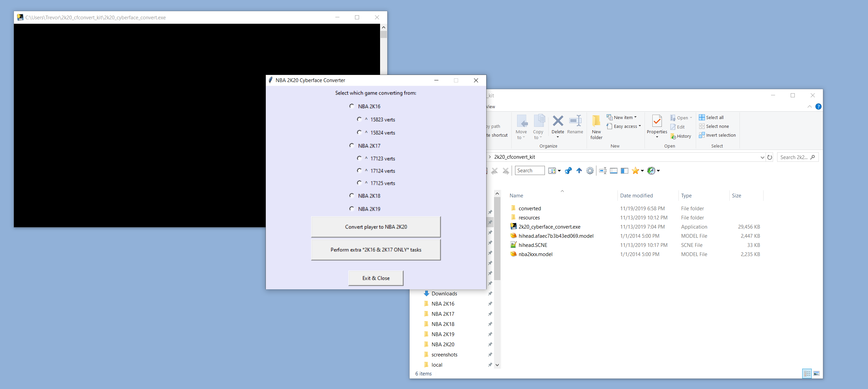
Task: Expand the Open dropdown in ribbon
Action: (x=681, y=118)
